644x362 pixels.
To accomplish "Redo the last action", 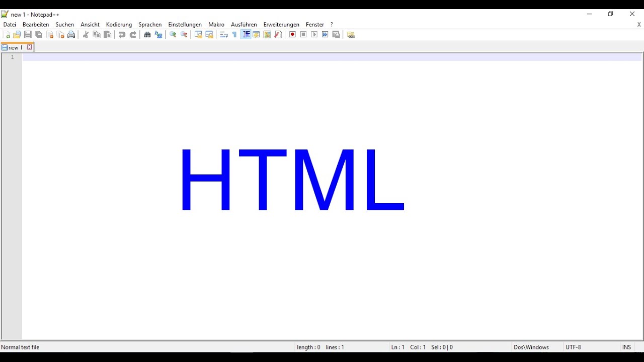I will 133,35.
